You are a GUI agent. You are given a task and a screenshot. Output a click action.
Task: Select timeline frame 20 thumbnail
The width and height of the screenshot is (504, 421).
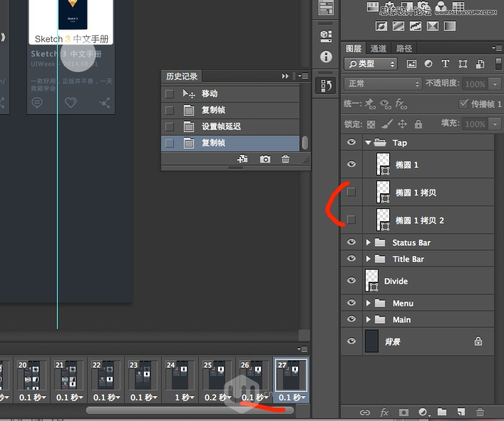coord(31,375)
